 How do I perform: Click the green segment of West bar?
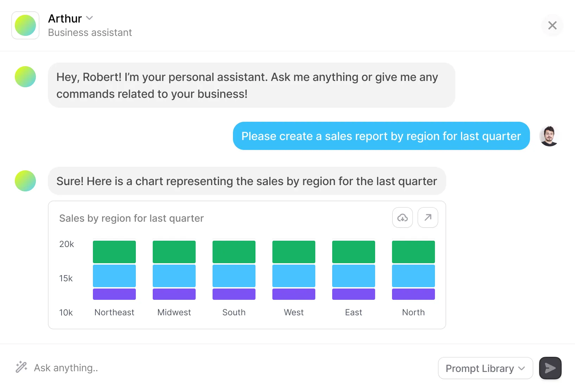294,252
